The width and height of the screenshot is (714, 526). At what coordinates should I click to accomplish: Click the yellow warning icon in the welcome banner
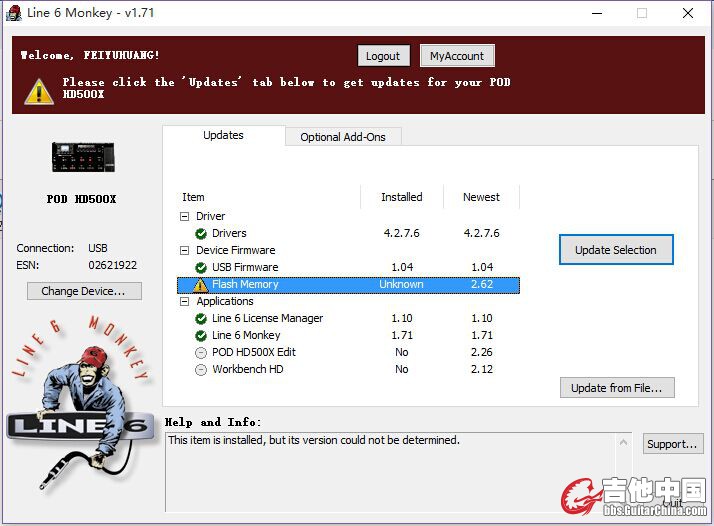pos(39,92)
